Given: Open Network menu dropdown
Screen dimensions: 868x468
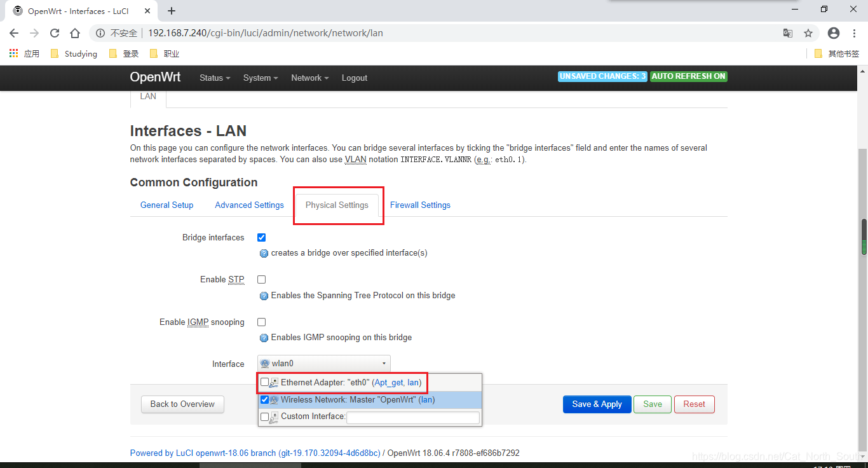Looking at the screenshot, I should pyautogui.click(x=309, y=78).
